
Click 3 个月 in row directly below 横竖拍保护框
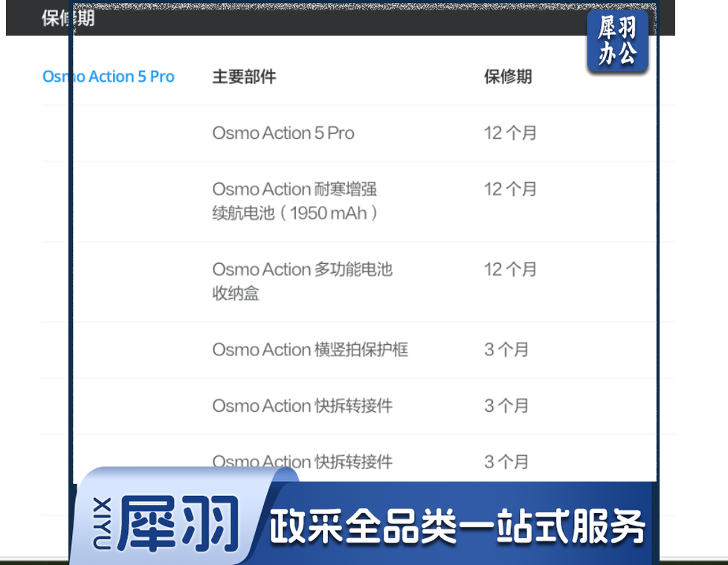[506, 406]
